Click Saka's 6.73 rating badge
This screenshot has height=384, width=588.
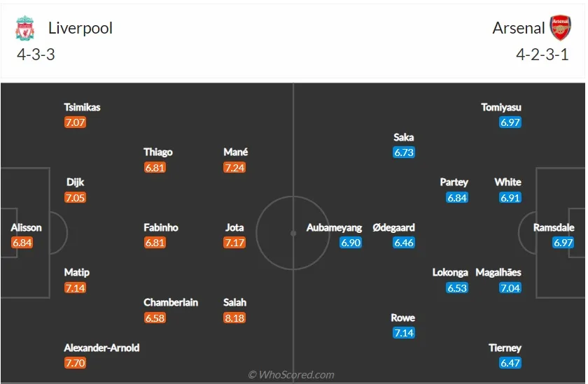coord(404,152)
